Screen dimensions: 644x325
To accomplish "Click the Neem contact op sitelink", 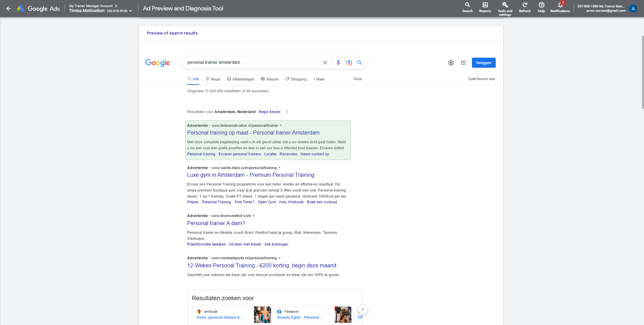I will point(315,154).
